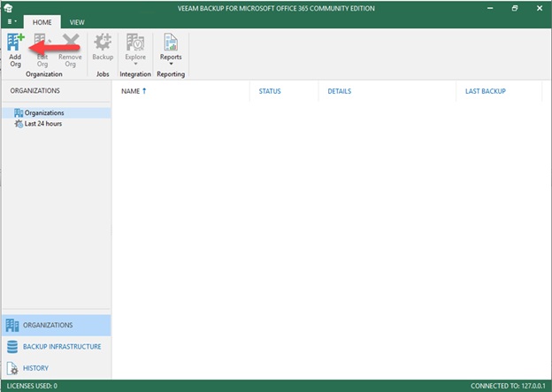Click the Edit Org ribbon icon
The height and width of the screenshot is (392, 552).
[42, 42]
